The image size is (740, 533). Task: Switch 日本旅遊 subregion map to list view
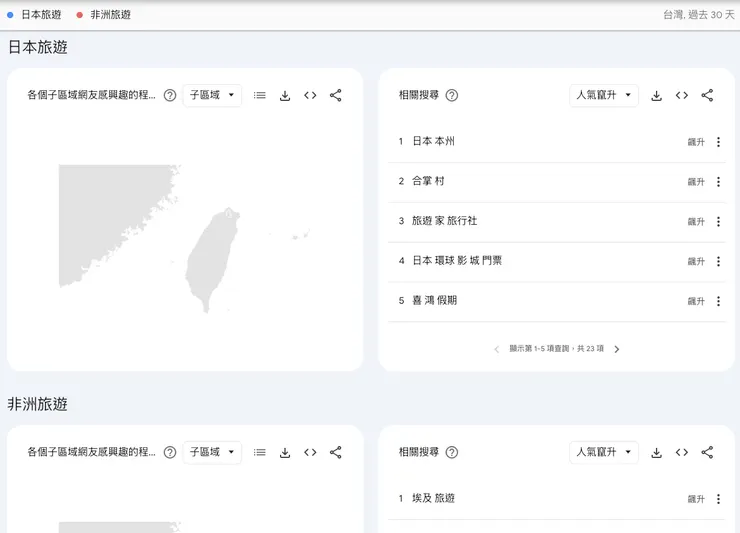point(260,95)
